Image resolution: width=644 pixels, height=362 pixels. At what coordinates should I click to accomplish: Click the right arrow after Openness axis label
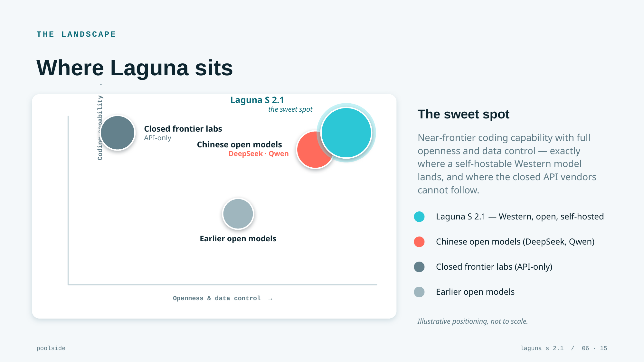[x=270, y=299]
